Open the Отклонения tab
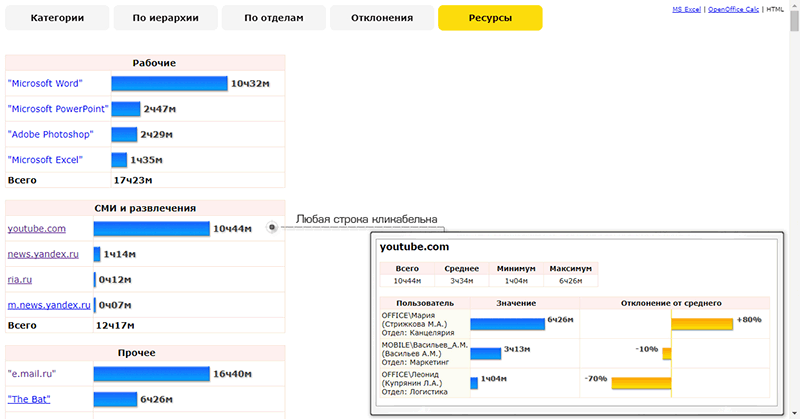Image resolution: width=800 pixels, height=419 pixels. pos(382,18)
